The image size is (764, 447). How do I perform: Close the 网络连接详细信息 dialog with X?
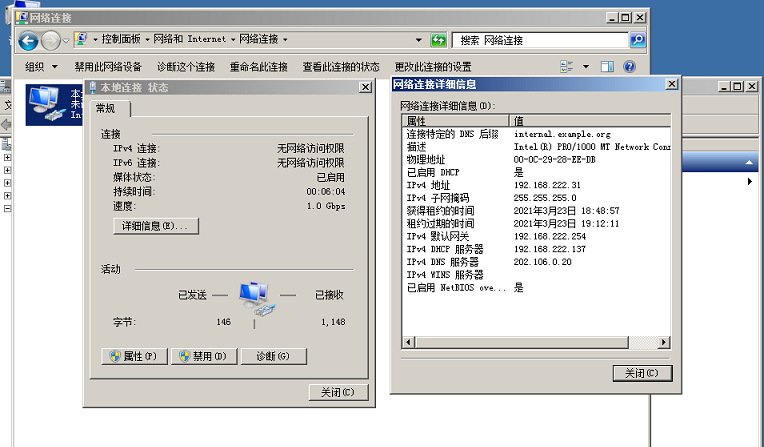coord(671,84)
